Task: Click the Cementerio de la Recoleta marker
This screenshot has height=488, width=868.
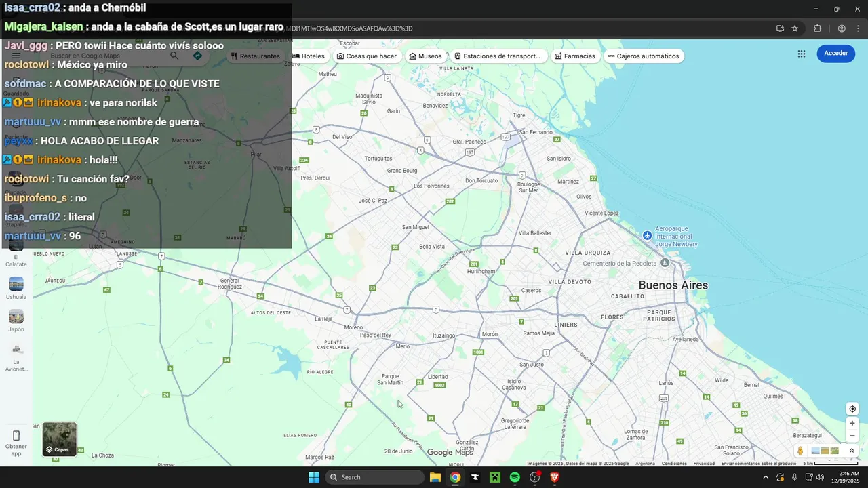Action: pos(665,262)
